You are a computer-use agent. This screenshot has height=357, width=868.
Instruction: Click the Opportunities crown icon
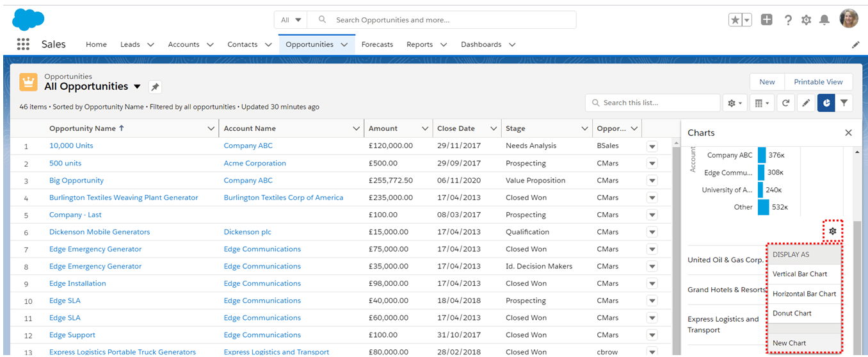click(28, 82)
